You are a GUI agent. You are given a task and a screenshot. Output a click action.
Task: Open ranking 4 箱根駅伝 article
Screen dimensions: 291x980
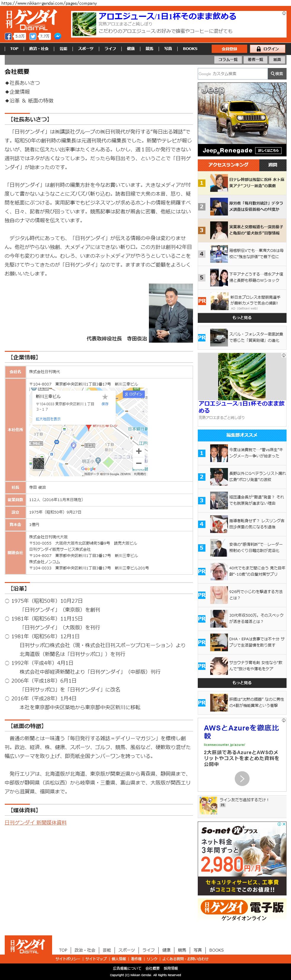242,254
